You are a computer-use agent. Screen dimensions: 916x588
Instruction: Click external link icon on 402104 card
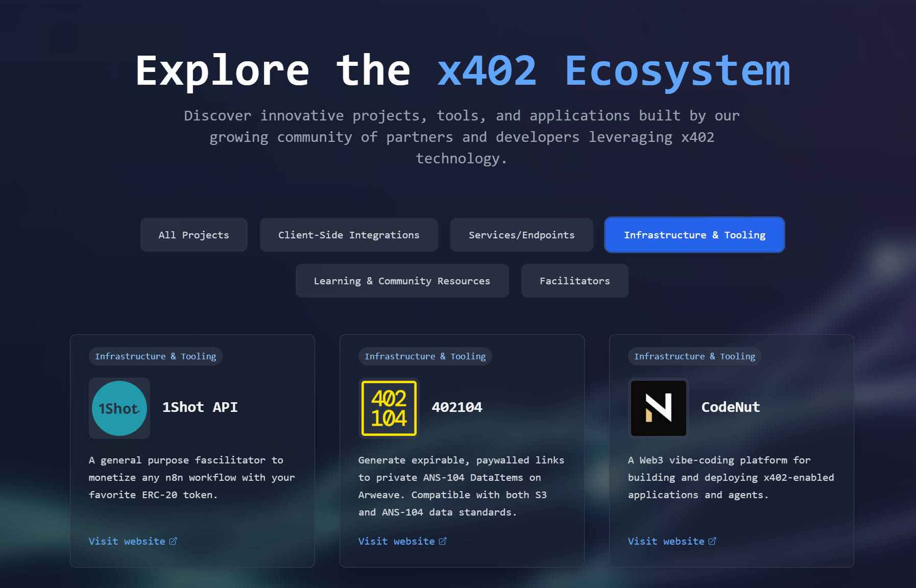443,541
